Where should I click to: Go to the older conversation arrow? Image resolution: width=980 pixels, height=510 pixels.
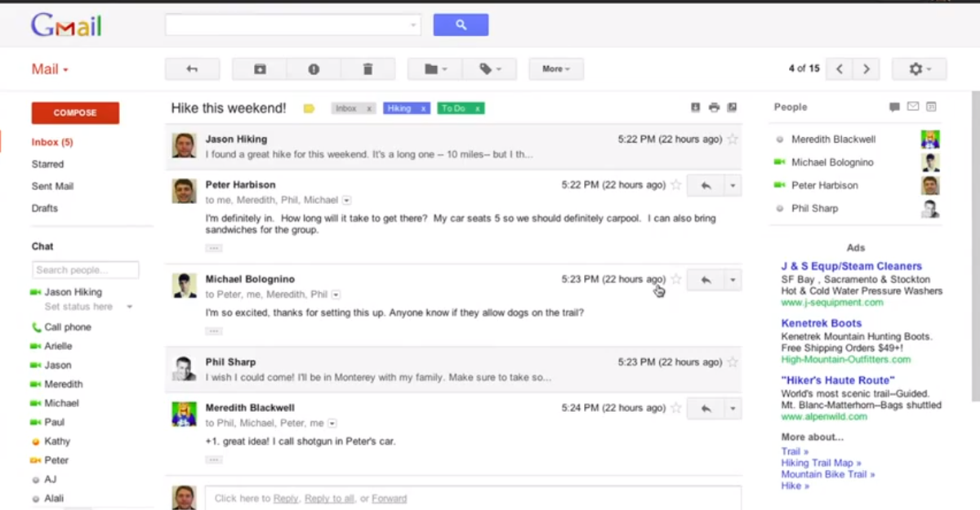point(866,69)
